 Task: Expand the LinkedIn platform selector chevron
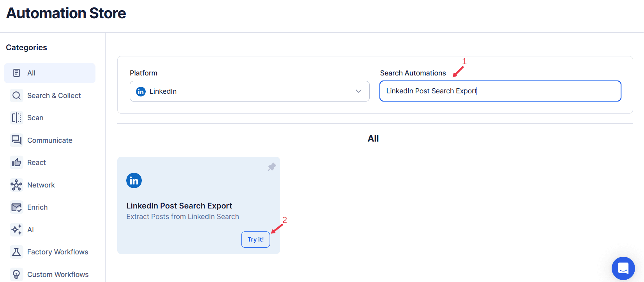[358, 91]
